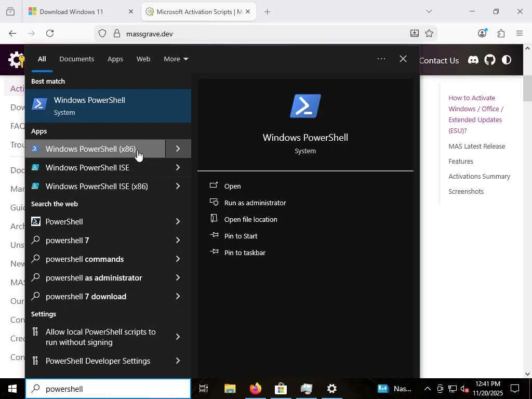The height and width of the screenshot is (399, 532).
Task: Open a new browser tab
Action: coord(268,12)
